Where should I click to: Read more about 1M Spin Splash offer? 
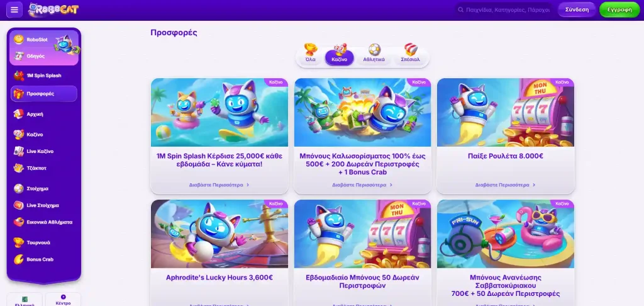(x=219, y=185)
